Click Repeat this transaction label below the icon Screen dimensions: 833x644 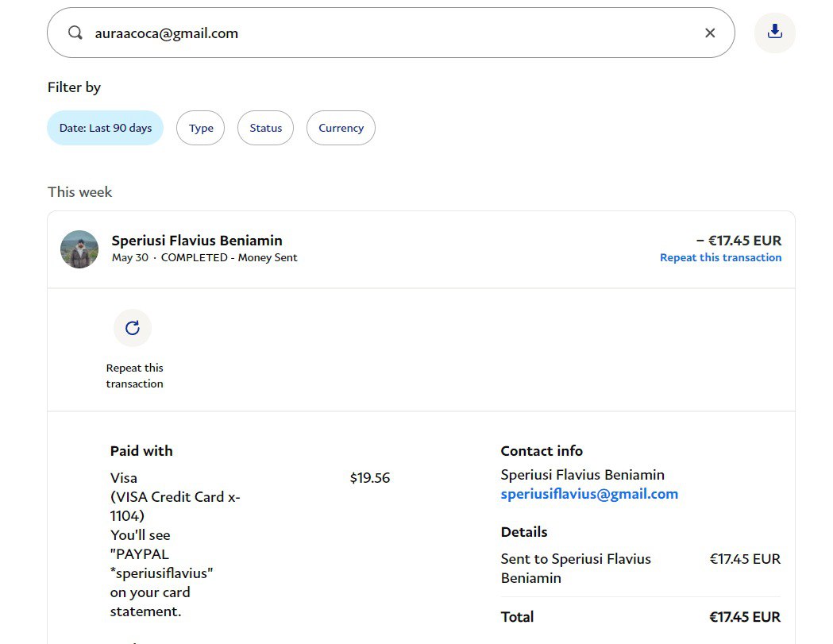[x=135, y=376]
